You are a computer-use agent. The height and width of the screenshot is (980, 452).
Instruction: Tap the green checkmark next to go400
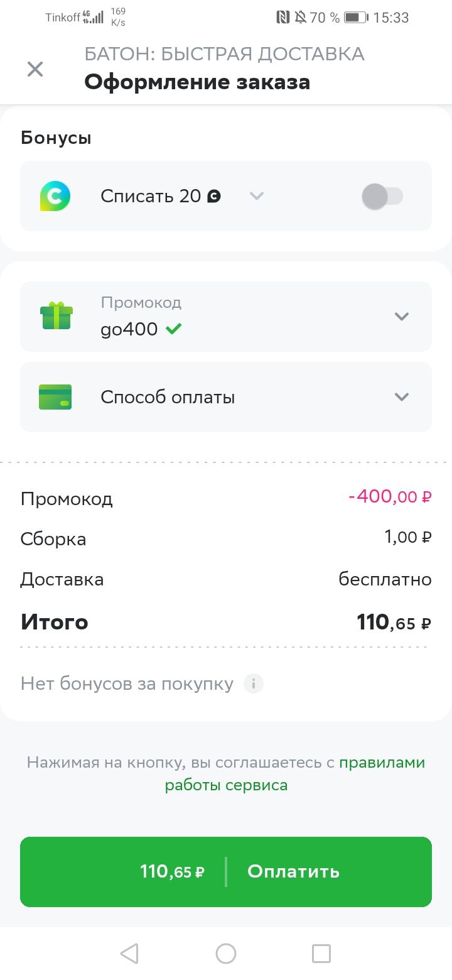coord(174,329)
